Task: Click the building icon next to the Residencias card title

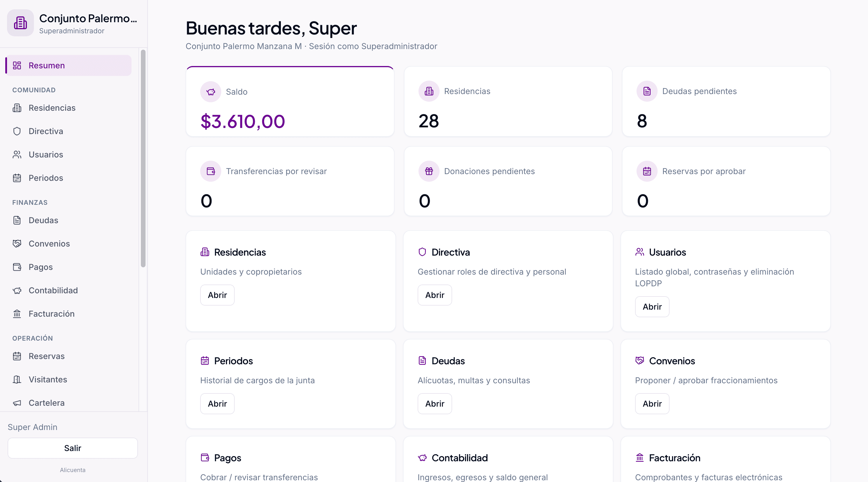Action: [x=205, y=252]
